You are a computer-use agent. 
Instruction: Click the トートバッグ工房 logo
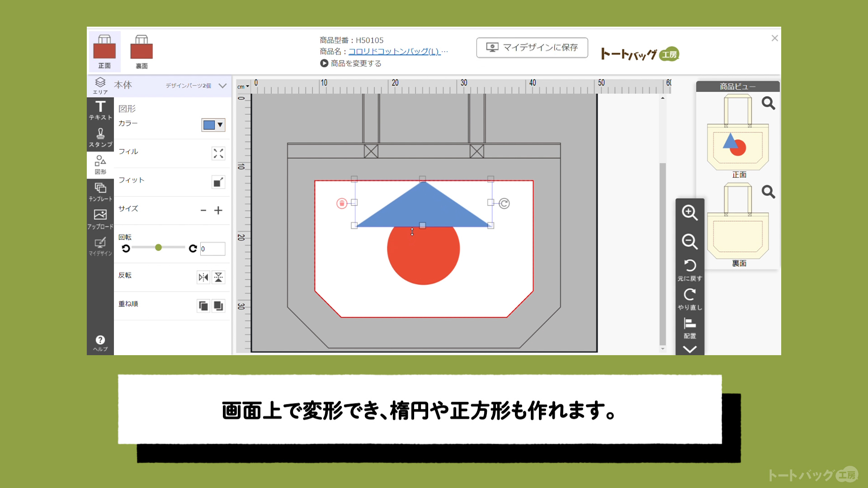pos(640,54)
